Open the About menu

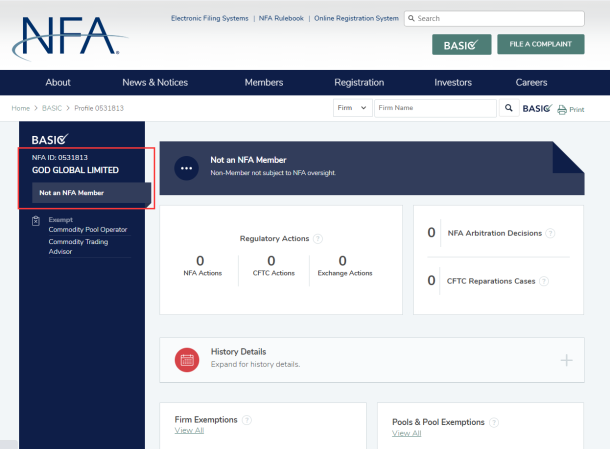pos(58,82)
